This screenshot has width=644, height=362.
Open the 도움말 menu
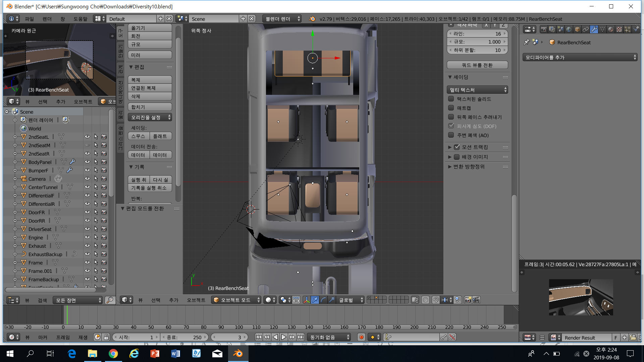[x=80, y=19]
